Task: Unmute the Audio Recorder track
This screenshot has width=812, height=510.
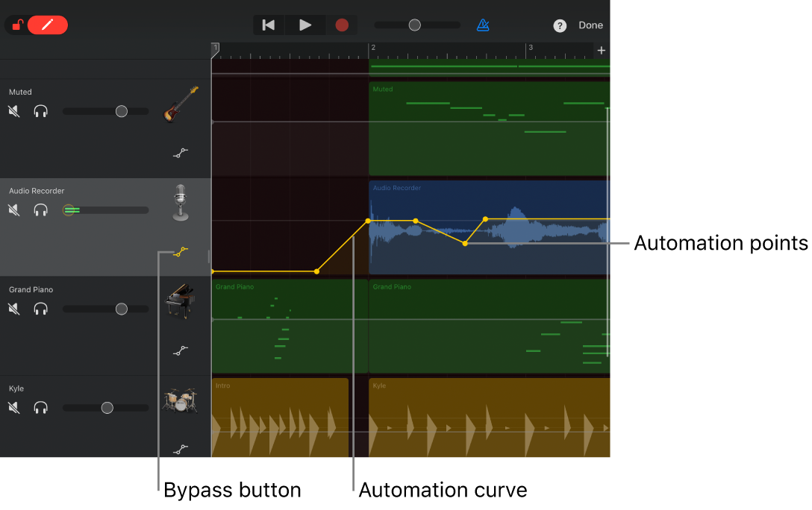Action: pyautogui.click(x=13, y=210)
